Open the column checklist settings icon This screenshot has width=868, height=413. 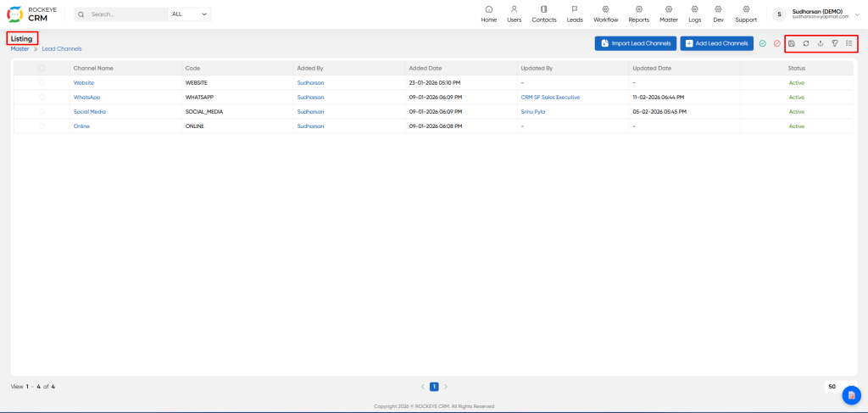click(849, 43)
